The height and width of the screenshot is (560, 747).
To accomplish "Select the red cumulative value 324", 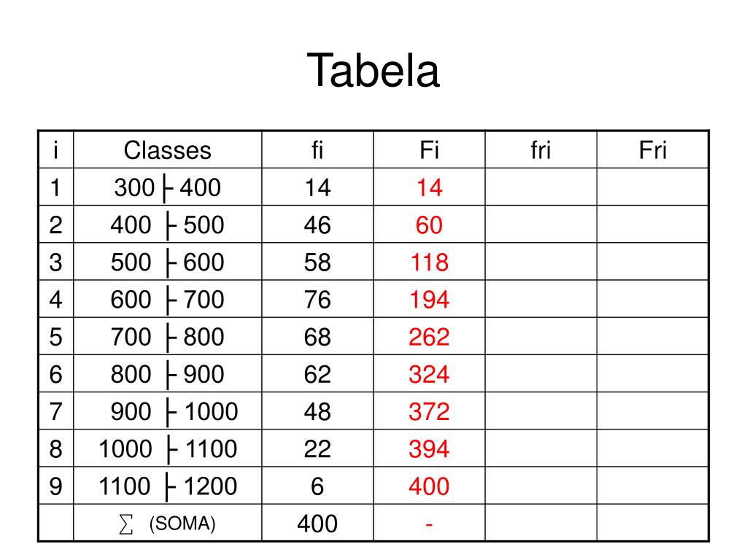I will [429, 374].
